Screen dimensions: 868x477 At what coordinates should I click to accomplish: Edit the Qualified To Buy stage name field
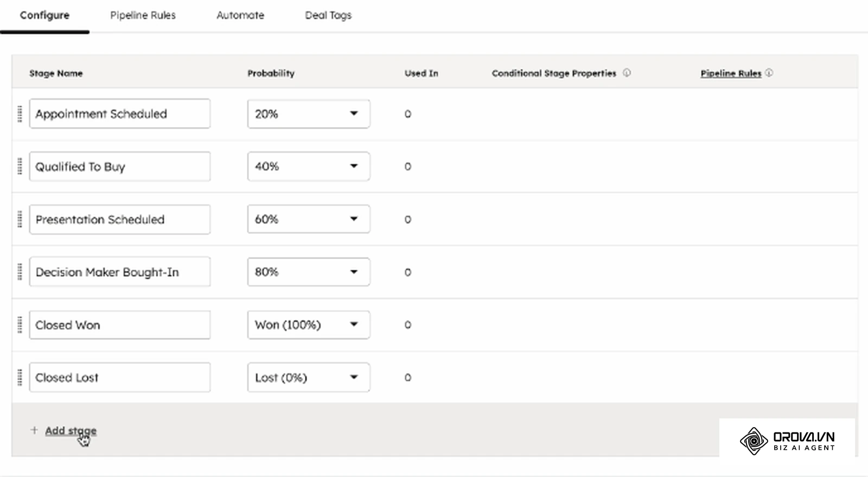coord(120,167)
